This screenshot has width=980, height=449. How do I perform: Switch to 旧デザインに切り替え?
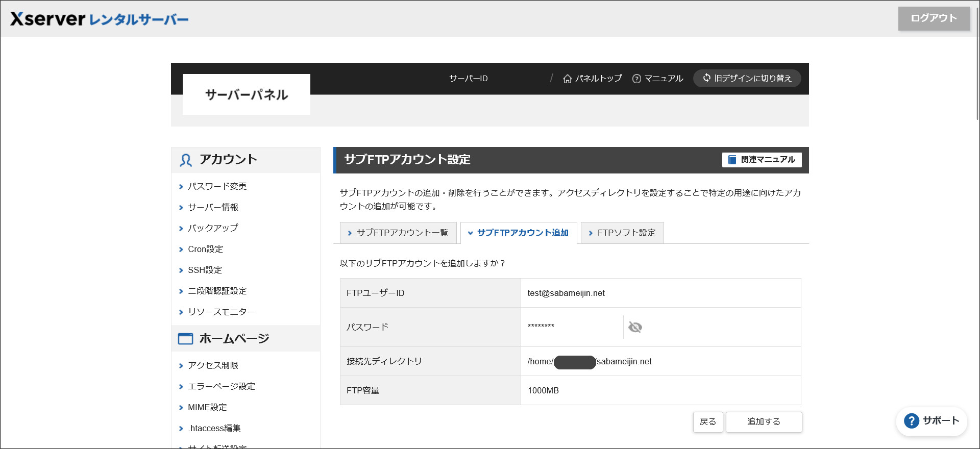747,78
